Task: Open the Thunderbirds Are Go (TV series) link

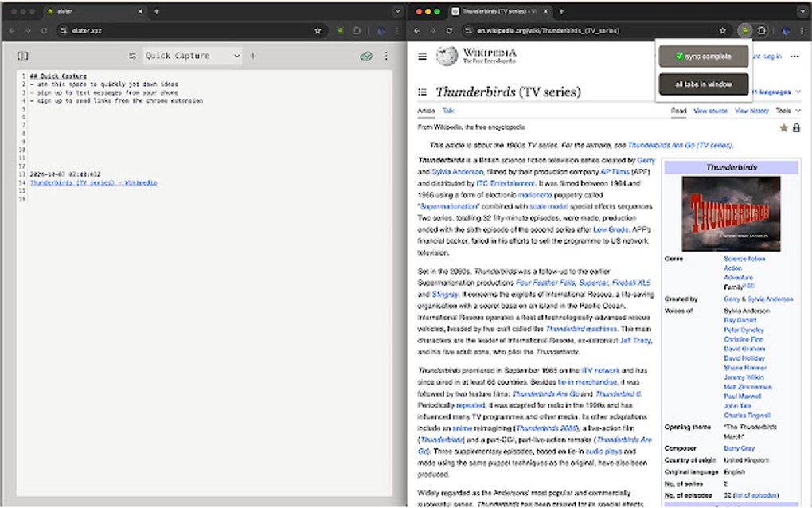Action: coord(679,145)
